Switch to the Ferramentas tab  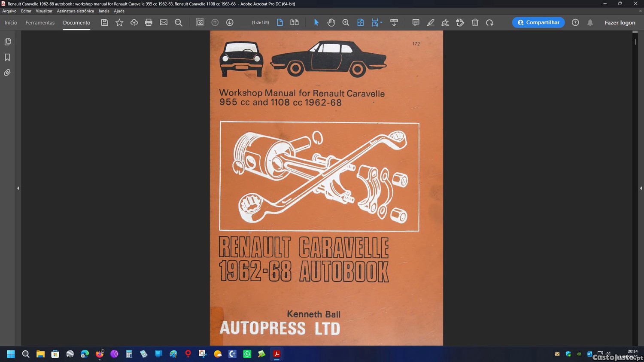[x=40, y=22]
